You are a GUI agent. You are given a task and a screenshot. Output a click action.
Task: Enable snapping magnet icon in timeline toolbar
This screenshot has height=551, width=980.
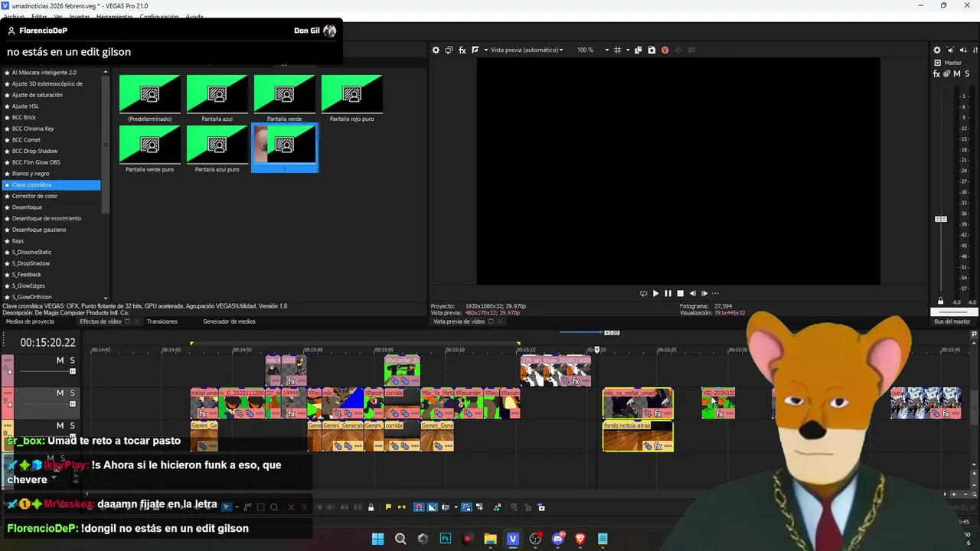point(419,507)
